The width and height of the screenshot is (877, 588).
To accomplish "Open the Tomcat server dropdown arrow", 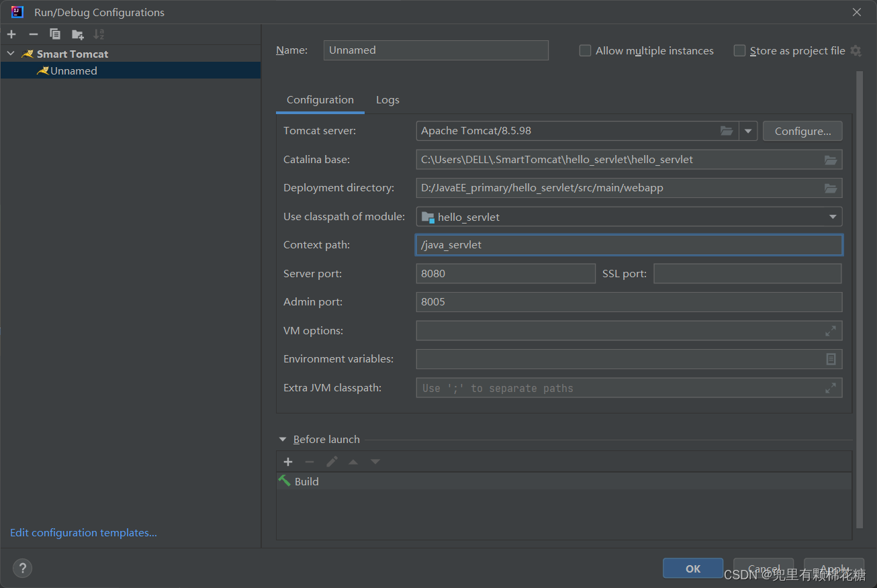I will 748,131.
